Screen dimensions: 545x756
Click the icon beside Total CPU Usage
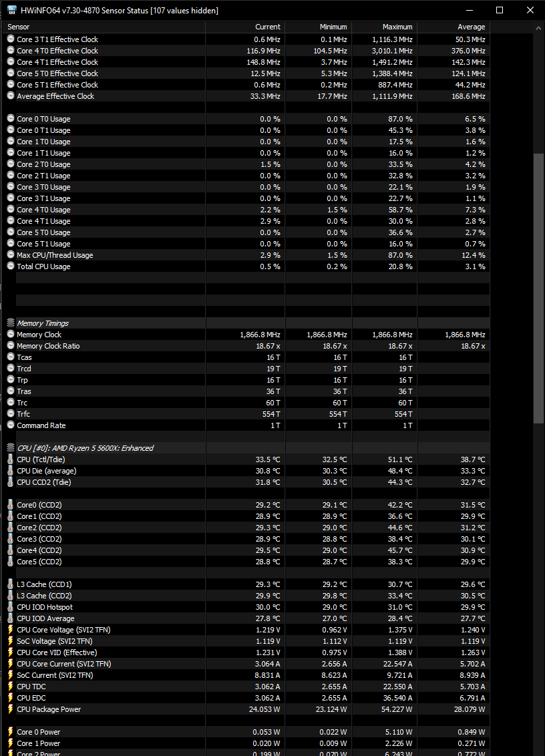tap(11, 266)
